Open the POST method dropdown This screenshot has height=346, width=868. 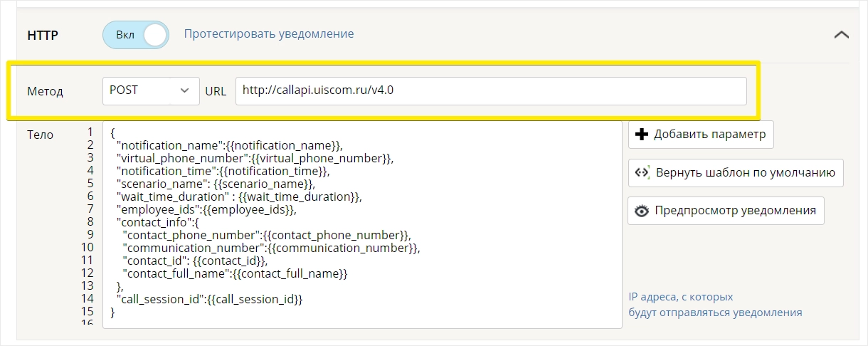pyautogui.click(x=151, y=90)
